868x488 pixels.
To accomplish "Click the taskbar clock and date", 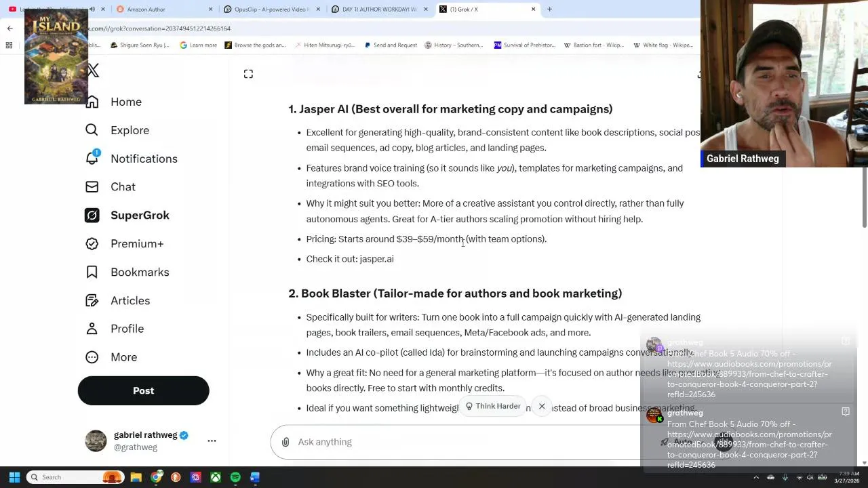I will [x=846, y=477].
